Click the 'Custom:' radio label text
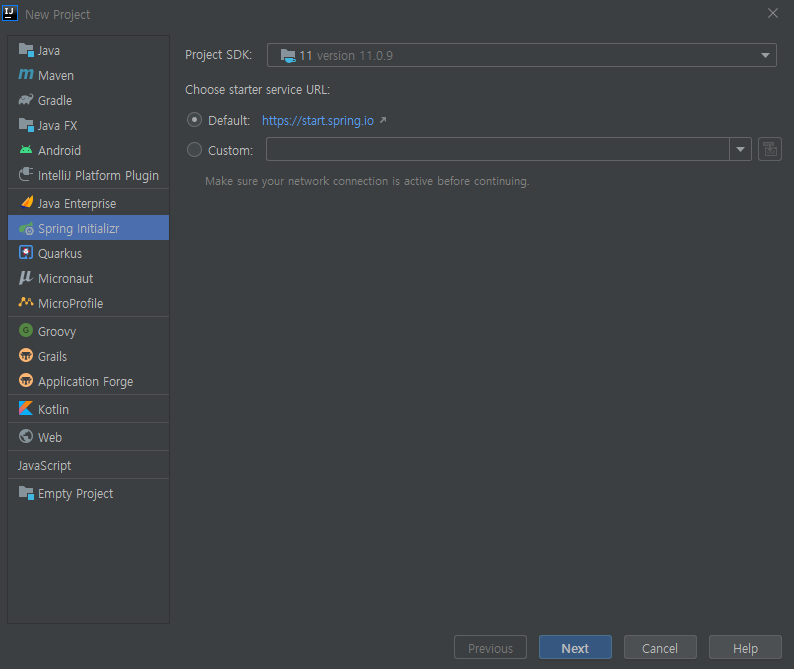 click(x=230, y=150)
